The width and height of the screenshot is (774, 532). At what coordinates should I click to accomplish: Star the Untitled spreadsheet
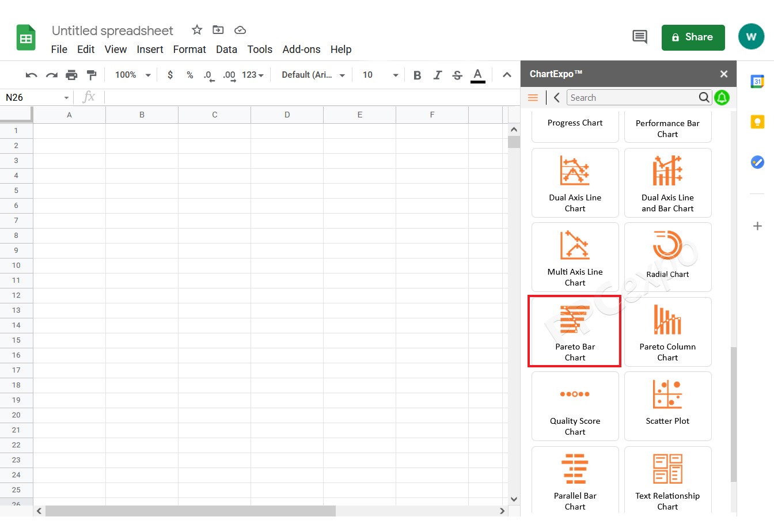pos(197,30)
